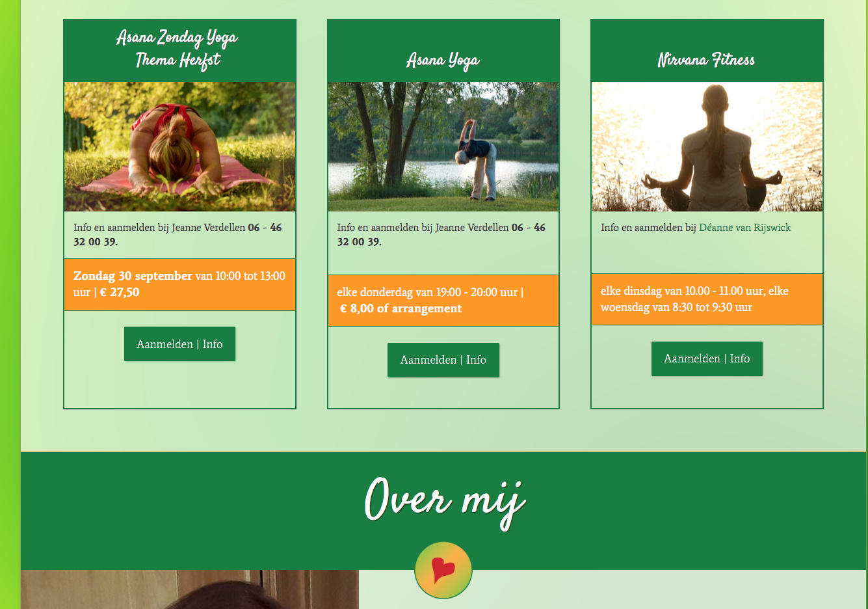The width and height of the screenshot is (868, 609).
Task: Click the portrait photo below Over mij
Action: coord(190,589)
